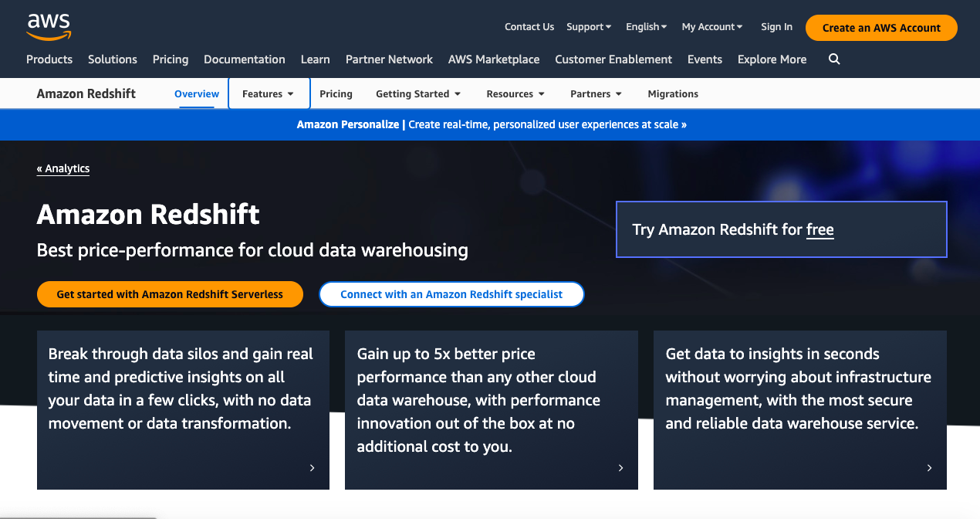Open the Explore More menu
The image size is (980, 519).
pyautogui.click(x=772, y=59)
